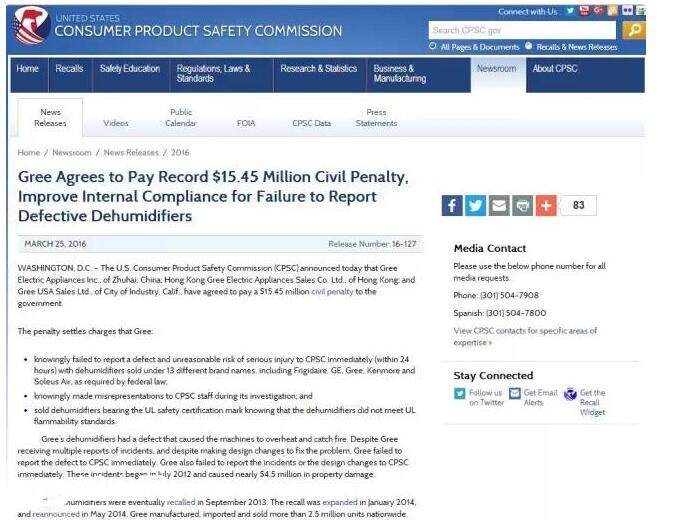Switch to the FOIA tab
Screen dimensions: 688x520
[246, 123]
